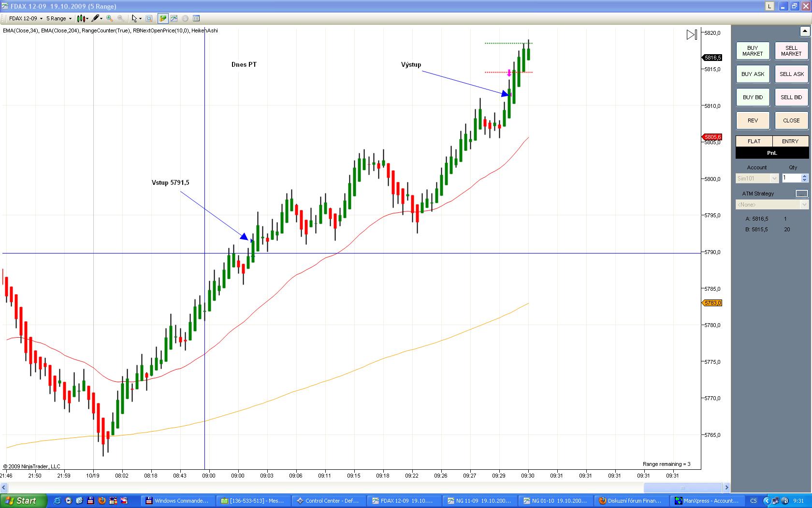
Task: Launch Windows Media Player from quick launch
Action: click(68, 501)
